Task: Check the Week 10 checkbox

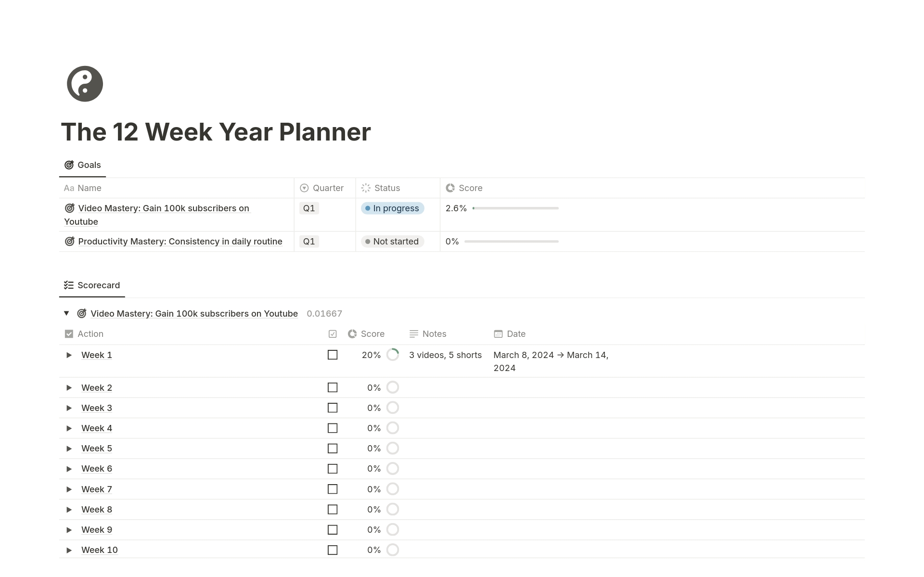Action: pyautogui.click(x=333, y=550)
